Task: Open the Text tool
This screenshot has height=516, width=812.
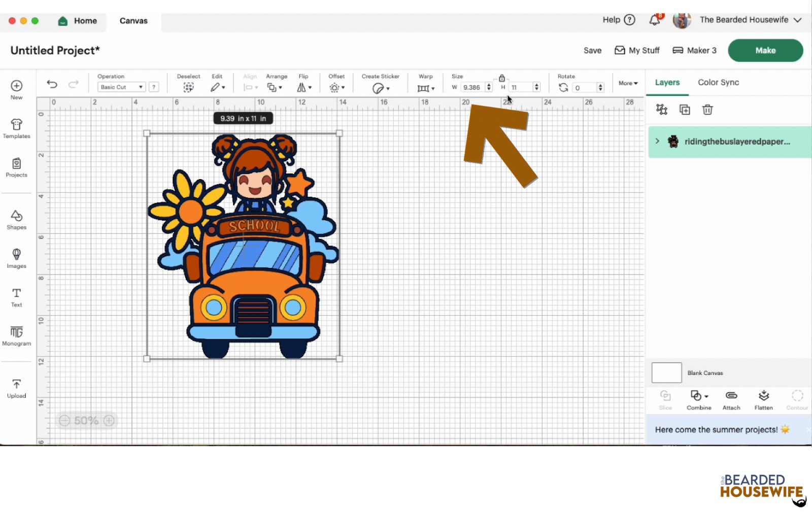Action: 16,298
